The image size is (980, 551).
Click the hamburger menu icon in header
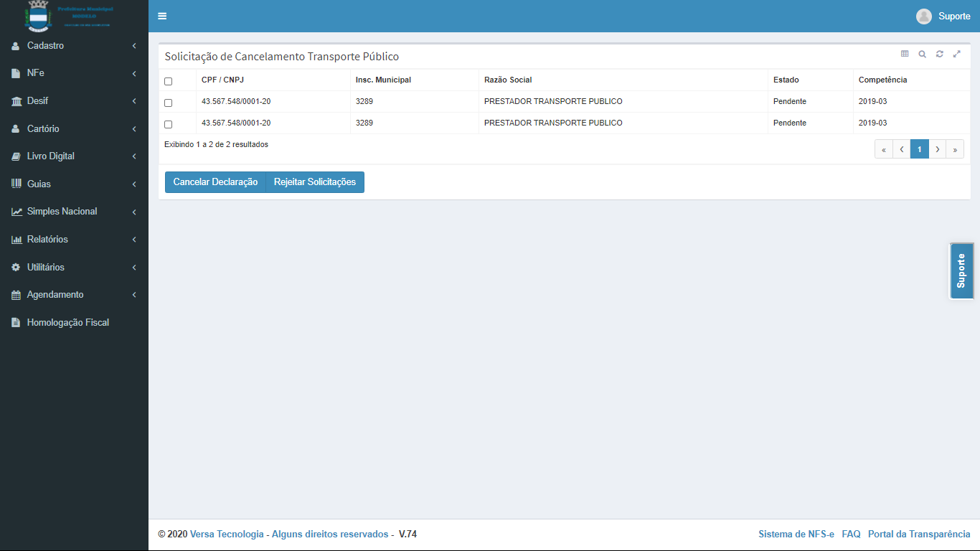(x=162, y=17)
